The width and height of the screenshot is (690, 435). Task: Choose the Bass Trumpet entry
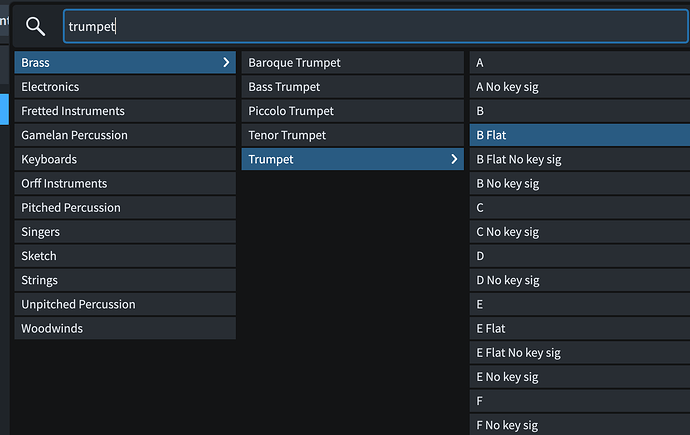pos(352,87)
